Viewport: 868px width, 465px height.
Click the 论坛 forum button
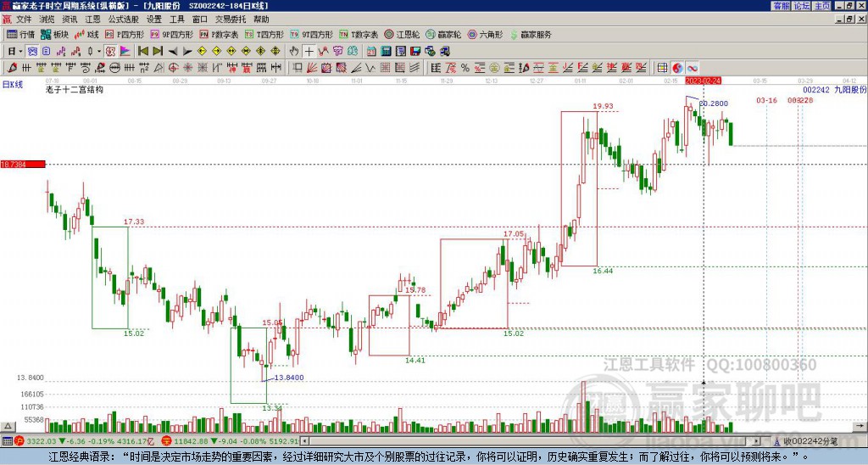click(x=801, y=6)
